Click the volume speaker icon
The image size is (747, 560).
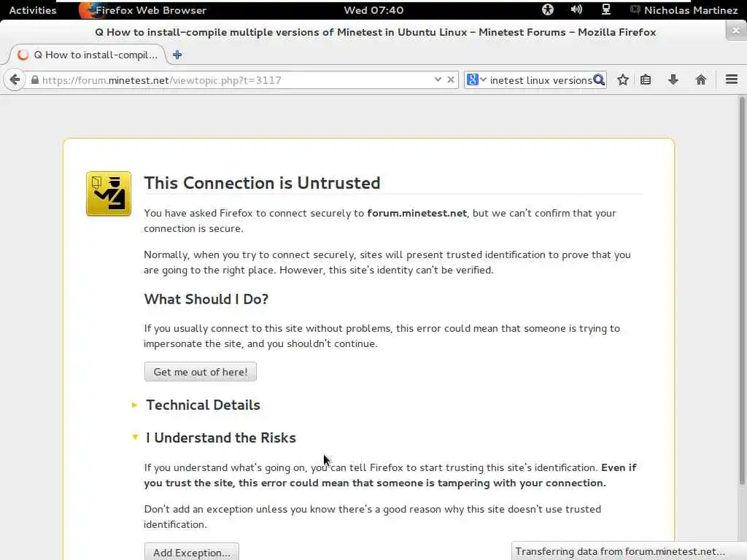pyautogui.click(x=576, y=9)
